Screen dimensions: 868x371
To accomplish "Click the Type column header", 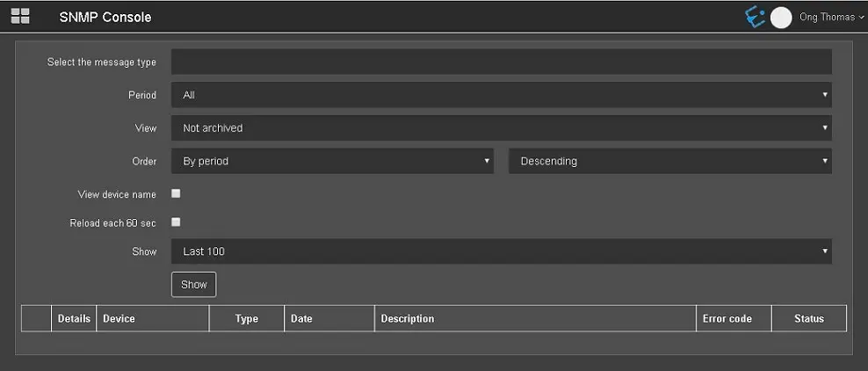I will click(x=247, y=318).
